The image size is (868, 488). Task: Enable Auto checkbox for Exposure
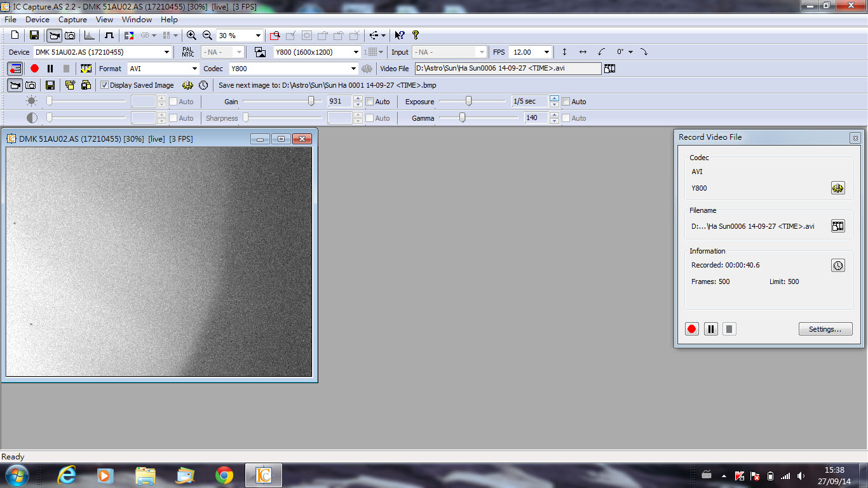(x=566, y=102)
